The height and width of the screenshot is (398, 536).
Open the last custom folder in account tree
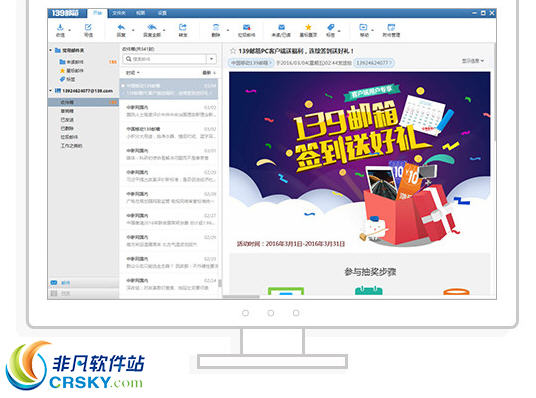pos(71,146)
